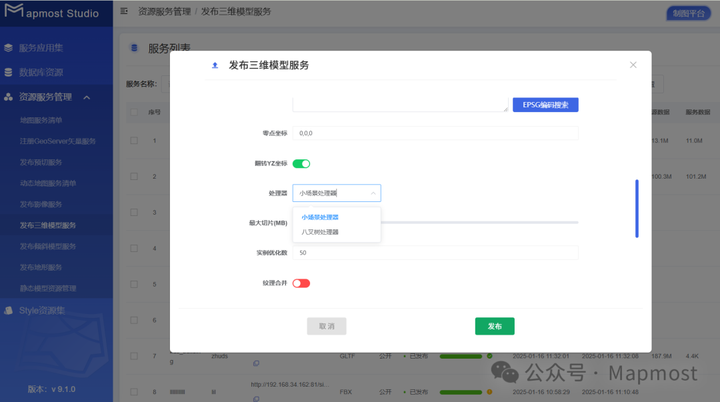
Task: Click the Mapmost Studio logo
Action: [x=51, y=12]
